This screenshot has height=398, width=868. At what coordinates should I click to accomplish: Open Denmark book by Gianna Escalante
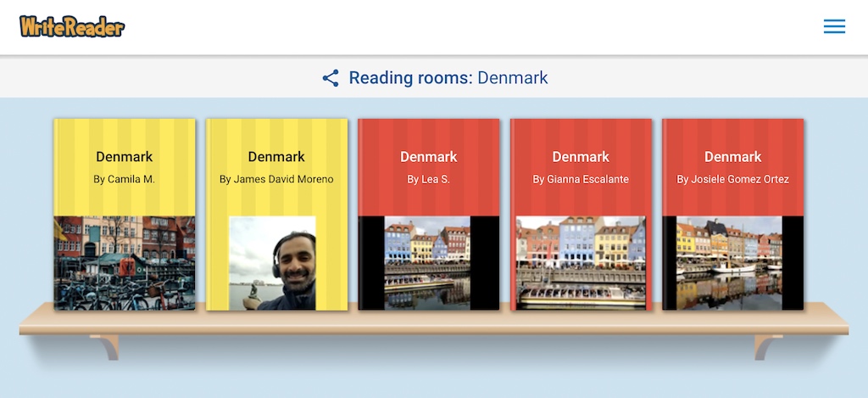coord(581,215)
